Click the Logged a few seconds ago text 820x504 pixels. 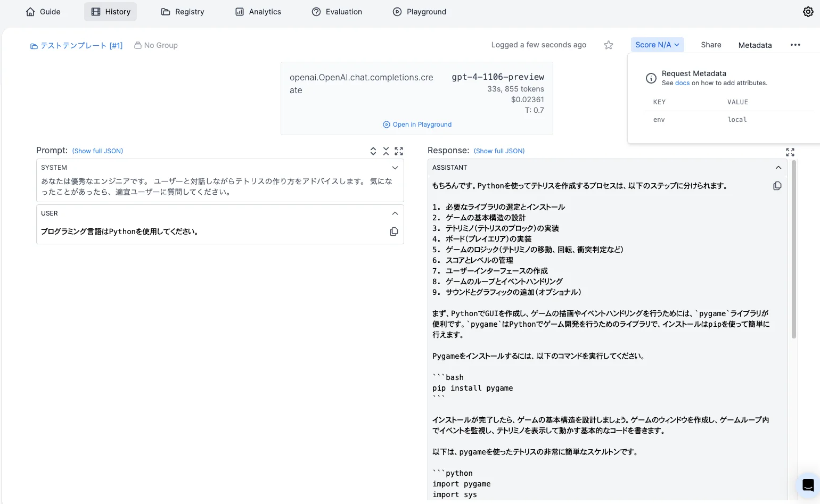pos(539,45)
